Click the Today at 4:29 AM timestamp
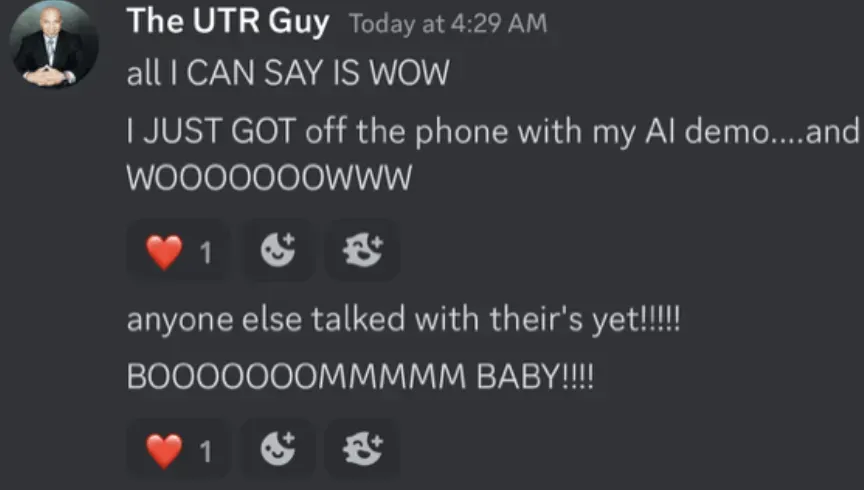864x490 pixels. point(449,24)
